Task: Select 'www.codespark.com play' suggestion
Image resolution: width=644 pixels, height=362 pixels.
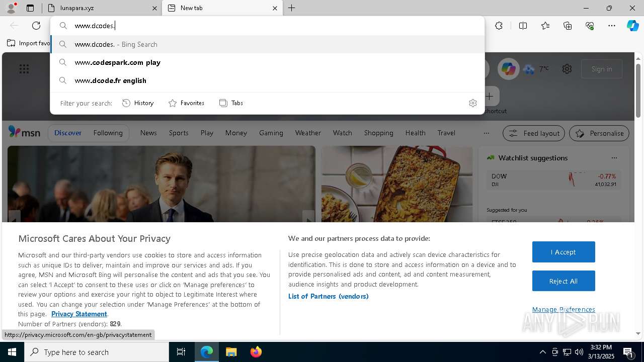Action: tap(267, 62)
